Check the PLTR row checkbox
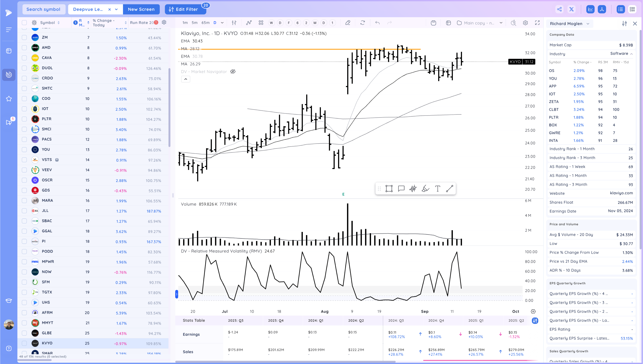 tap(24, 119)
